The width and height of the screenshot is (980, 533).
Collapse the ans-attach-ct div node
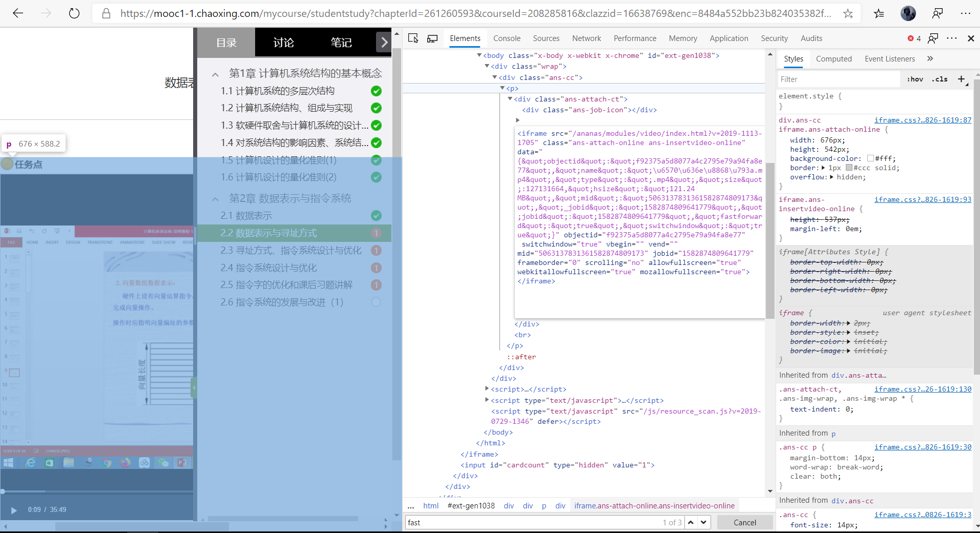point(510,99)
